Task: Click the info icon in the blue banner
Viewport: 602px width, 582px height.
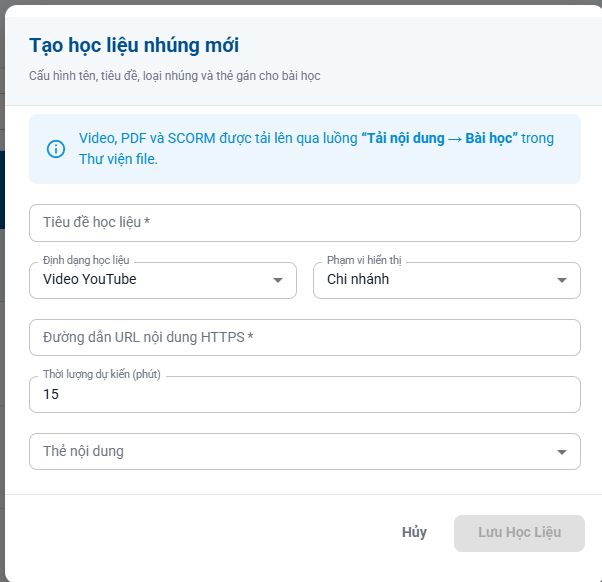Action: [56, 149]
